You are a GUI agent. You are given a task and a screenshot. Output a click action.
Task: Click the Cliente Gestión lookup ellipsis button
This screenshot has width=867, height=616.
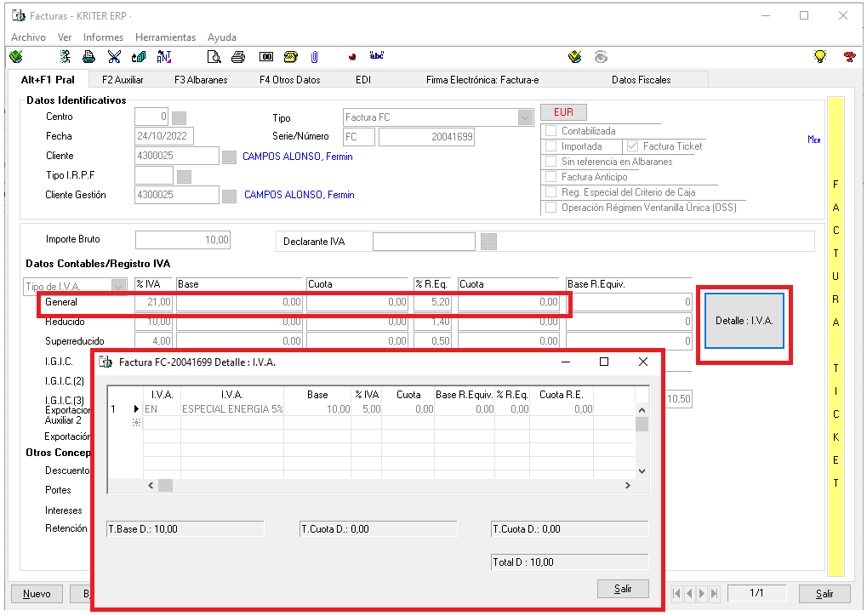[229, 197]
